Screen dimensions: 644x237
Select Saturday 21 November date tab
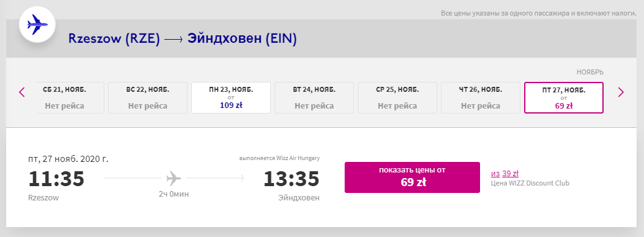click(x=70, y=97)
